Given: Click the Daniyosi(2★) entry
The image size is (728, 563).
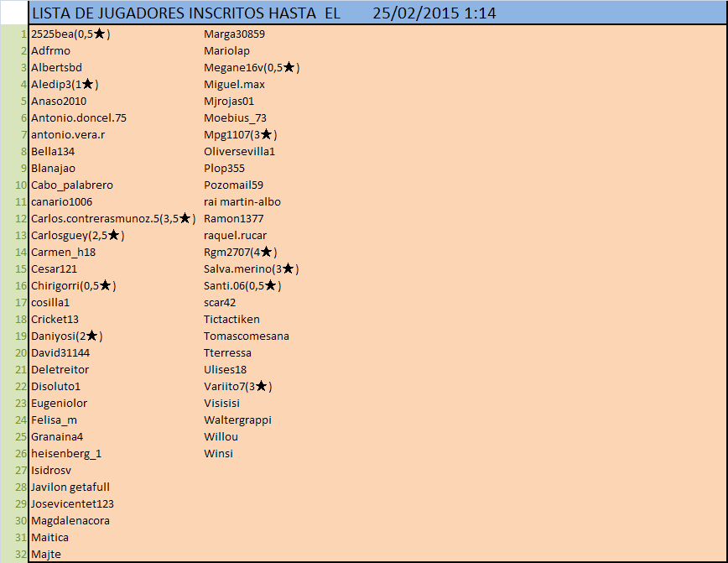Looking at the screenshot, I should tap(66, 336).
